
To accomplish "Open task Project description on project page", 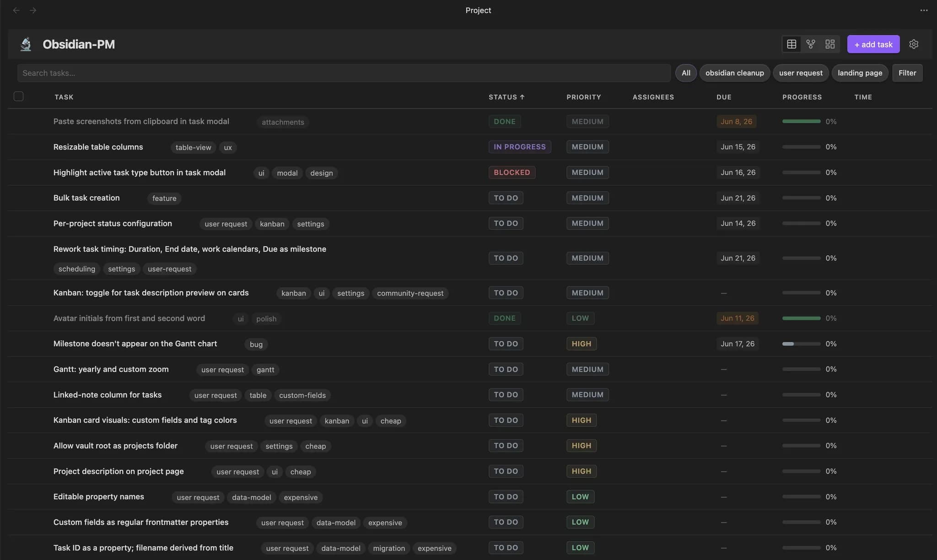I will click(118, 471).
